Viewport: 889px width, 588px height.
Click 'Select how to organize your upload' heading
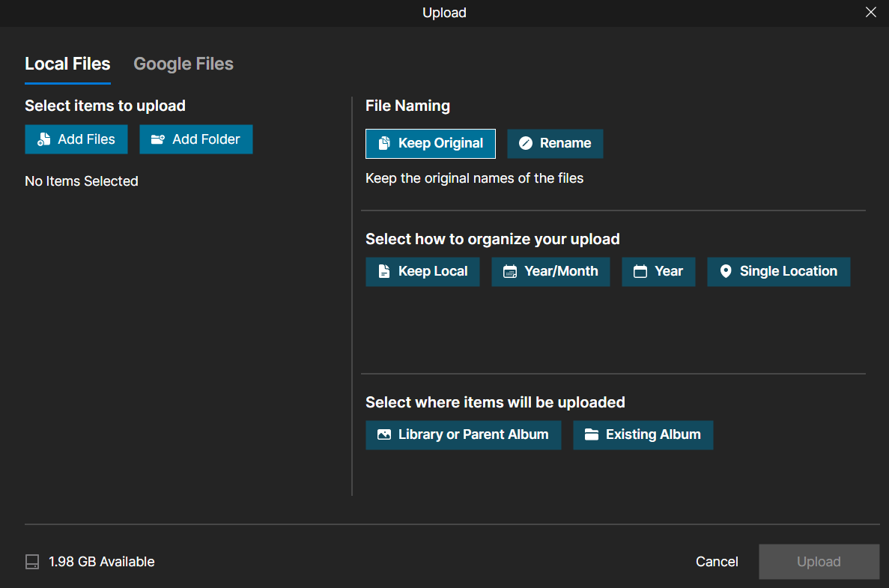[493, 239]
